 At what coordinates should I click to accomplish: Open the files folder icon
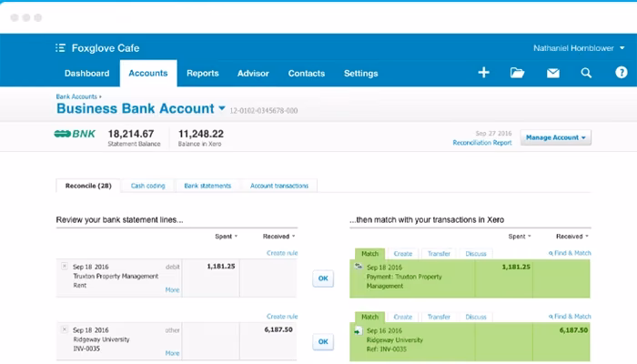click(517, 73)
